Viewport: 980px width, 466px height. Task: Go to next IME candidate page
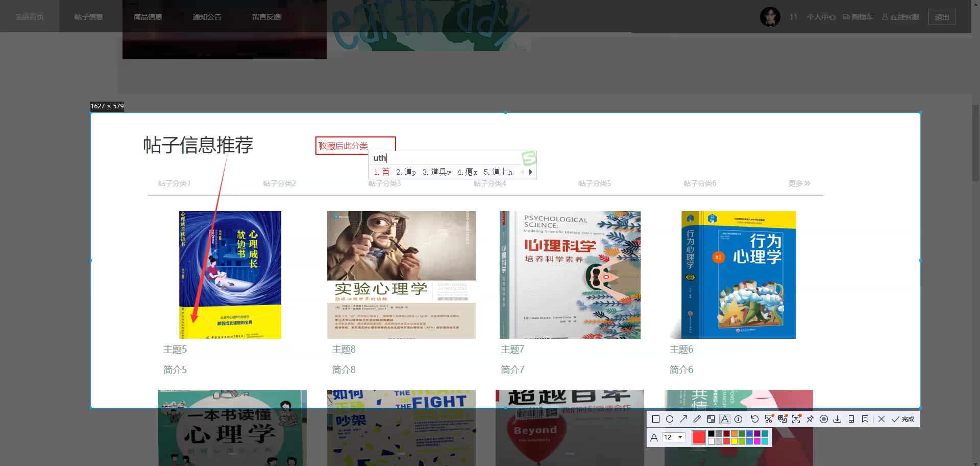click(x=531, y=172)
